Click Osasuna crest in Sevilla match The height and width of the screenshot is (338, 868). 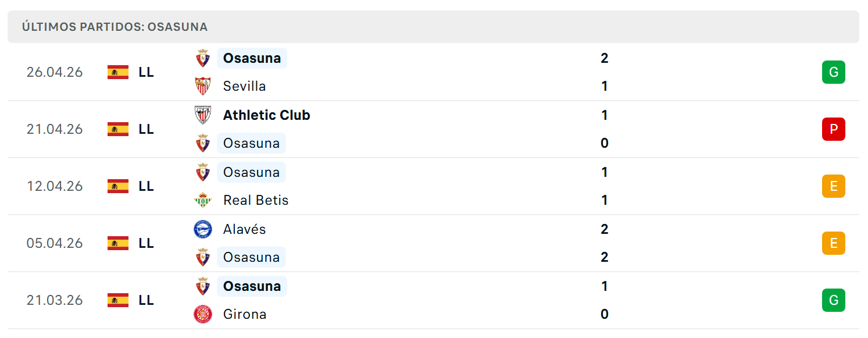[x=202, y=58]
